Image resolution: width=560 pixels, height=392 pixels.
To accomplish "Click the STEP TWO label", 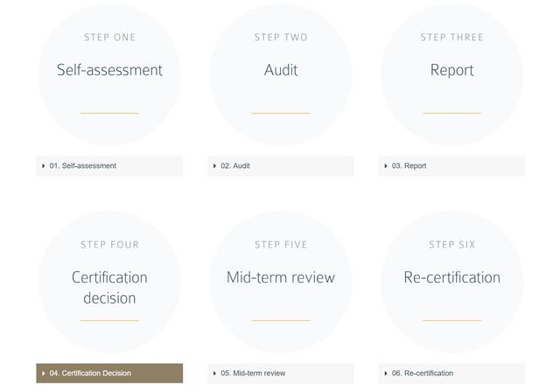I will pos(281,37).
